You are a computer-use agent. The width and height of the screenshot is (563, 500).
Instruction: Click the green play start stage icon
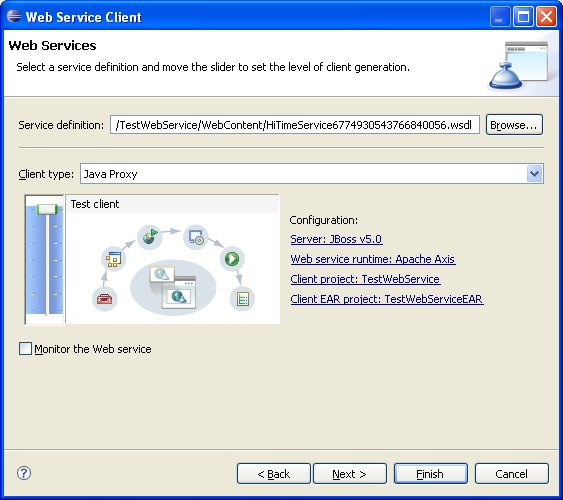point(232,258)
